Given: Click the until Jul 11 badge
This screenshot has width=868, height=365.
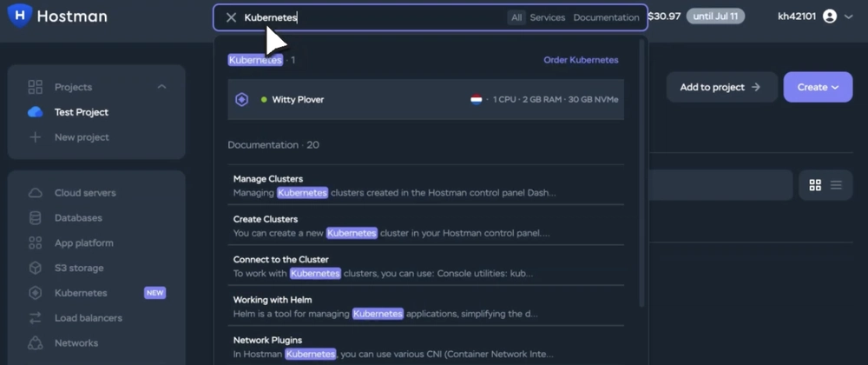Looking at the screenshot, I should (x=715, y=16).
